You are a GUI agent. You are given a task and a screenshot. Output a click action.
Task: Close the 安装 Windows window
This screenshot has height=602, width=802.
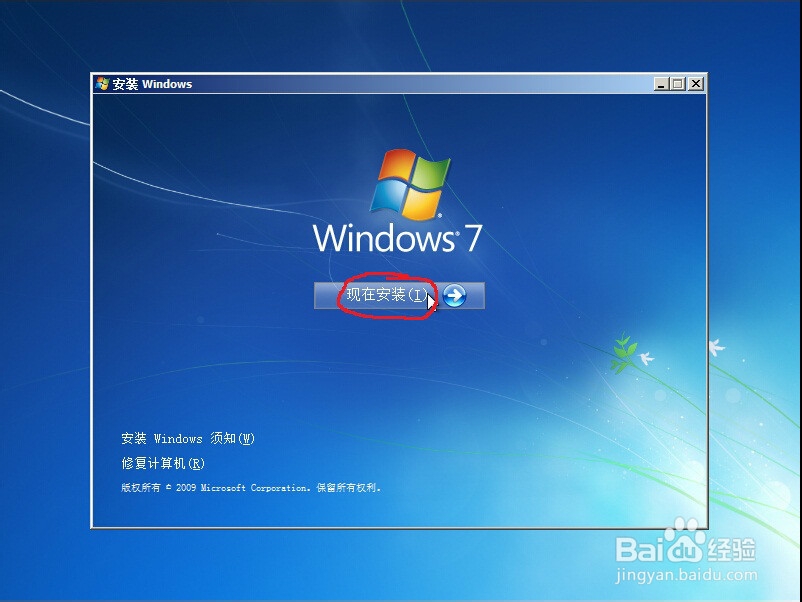pyautogui.click(x=696, y=84)
